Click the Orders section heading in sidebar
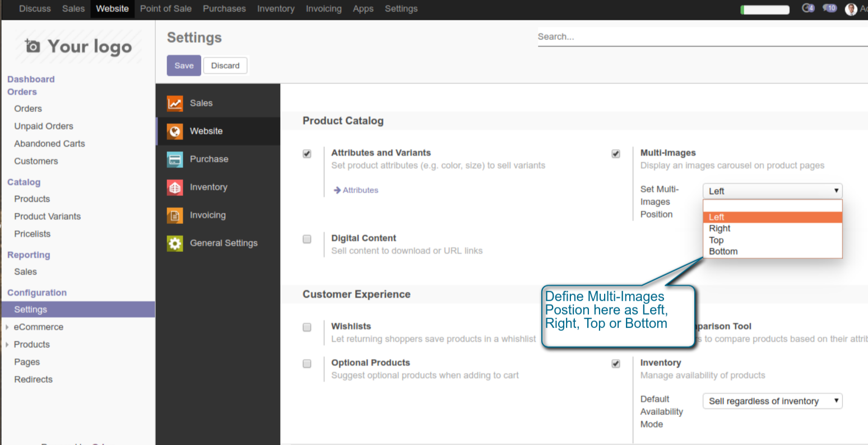Screen dimensions: 868x445 [x=22, y=92]
